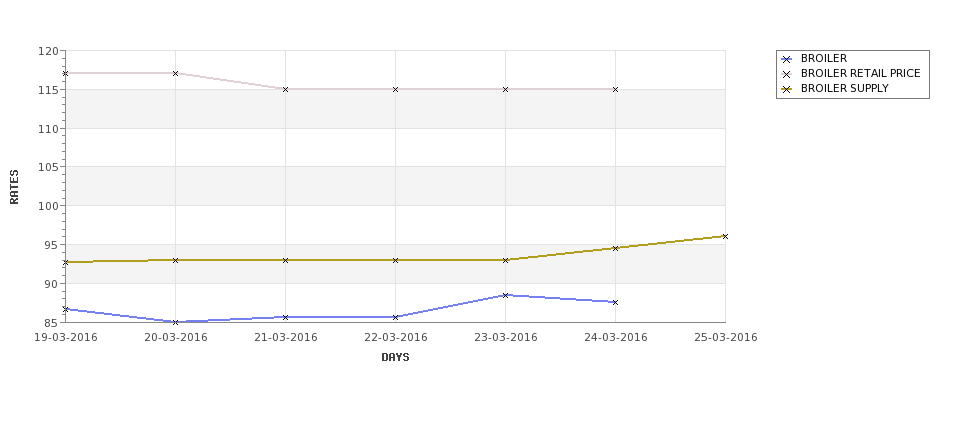Click the 19-03-2016 x-axis date label
Screen dimensions: 975x429
[x=65, y=338]
